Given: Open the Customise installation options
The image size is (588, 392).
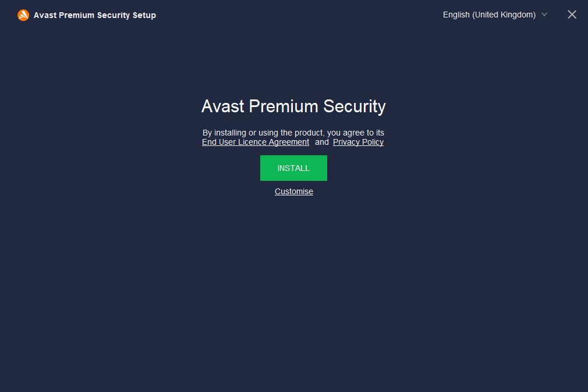Looking at the screenshot, I should pyautogui.click(x=293, y=191).
